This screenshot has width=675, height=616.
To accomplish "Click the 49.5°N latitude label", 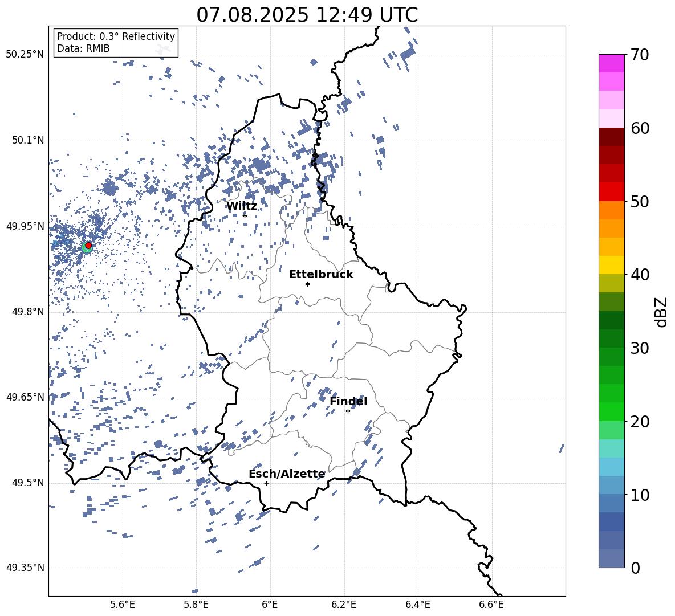I will [x=28, y=483].
